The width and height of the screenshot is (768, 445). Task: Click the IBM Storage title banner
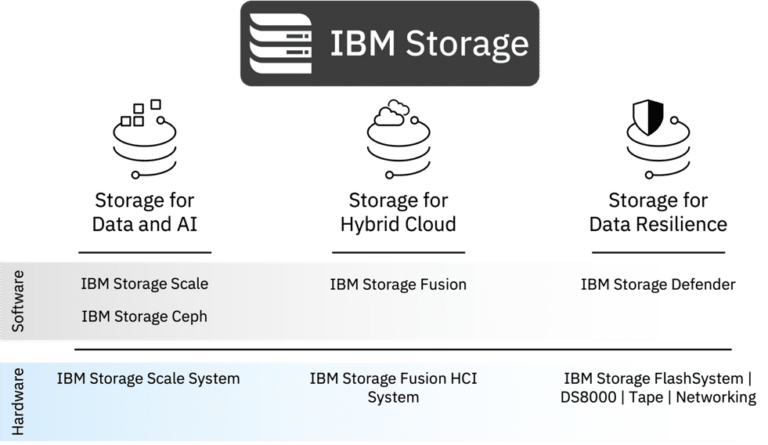(390, 44)
